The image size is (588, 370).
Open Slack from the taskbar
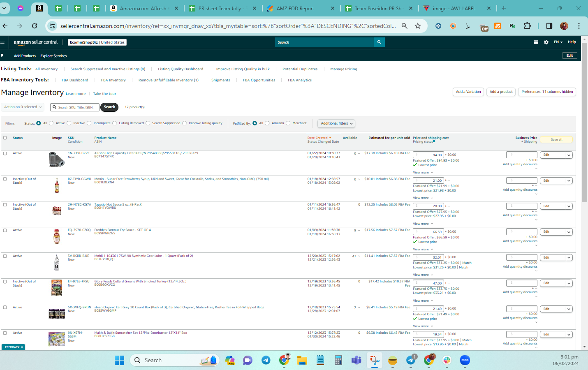tap(447, 361)
